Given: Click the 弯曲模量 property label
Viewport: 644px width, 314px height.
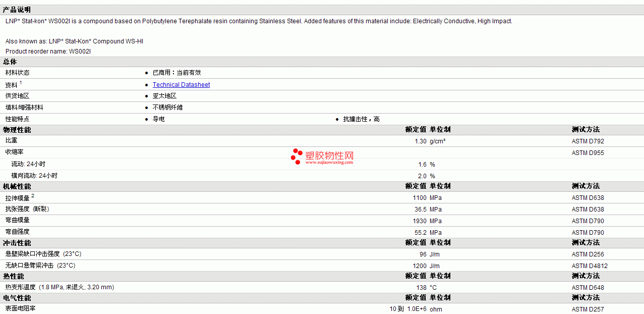Looking at the screenshot, I should pos(18,220).
